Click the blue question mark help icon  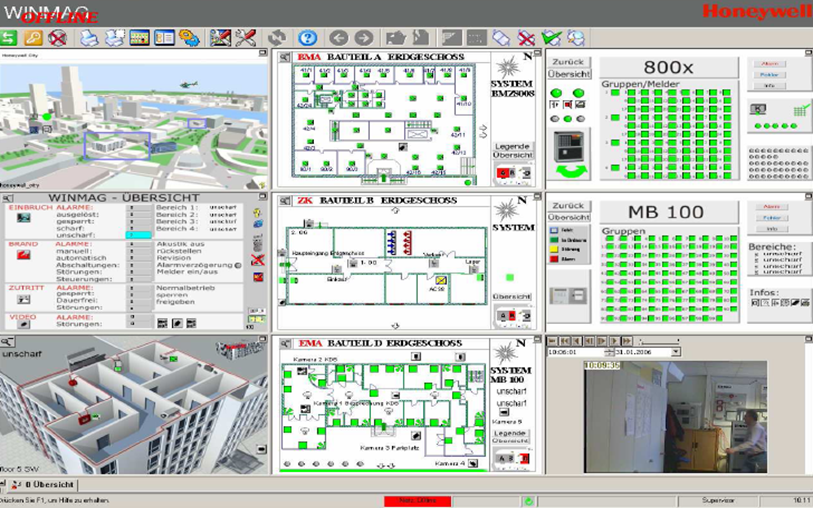(x=308, y=38)
